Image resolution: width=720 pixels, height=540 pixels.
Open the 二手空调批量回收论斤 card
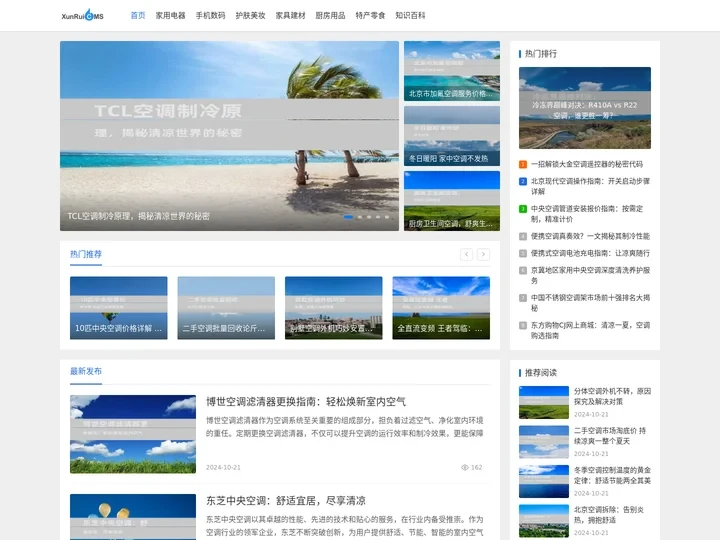click(226, 308)
